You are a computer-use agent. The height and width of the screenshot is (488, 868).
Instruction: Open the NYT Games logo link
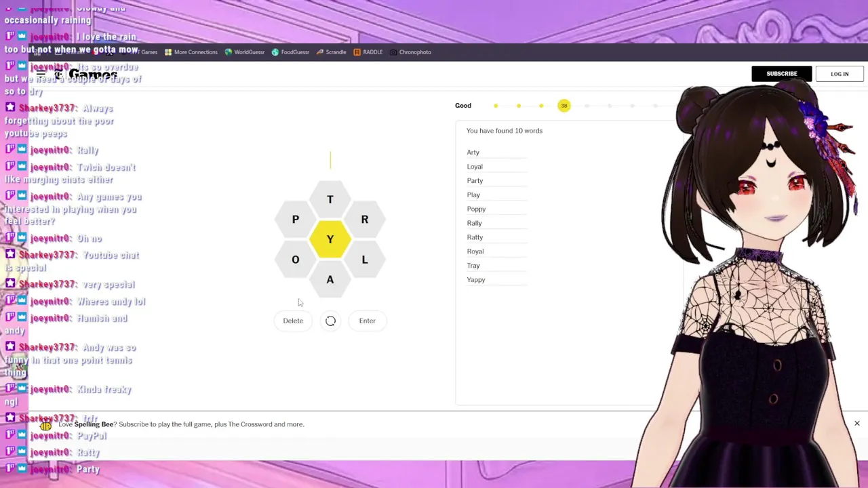point(87,74)
